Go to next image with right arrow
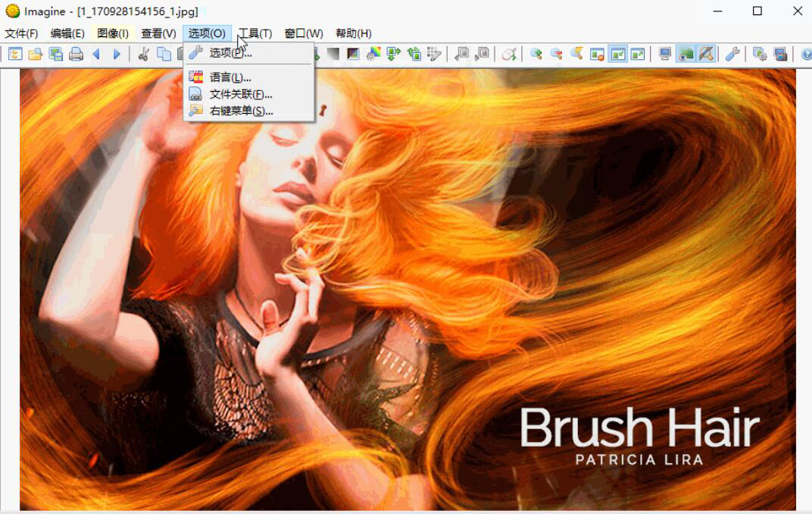Viewport: 812px width, 514px height. 117,54
